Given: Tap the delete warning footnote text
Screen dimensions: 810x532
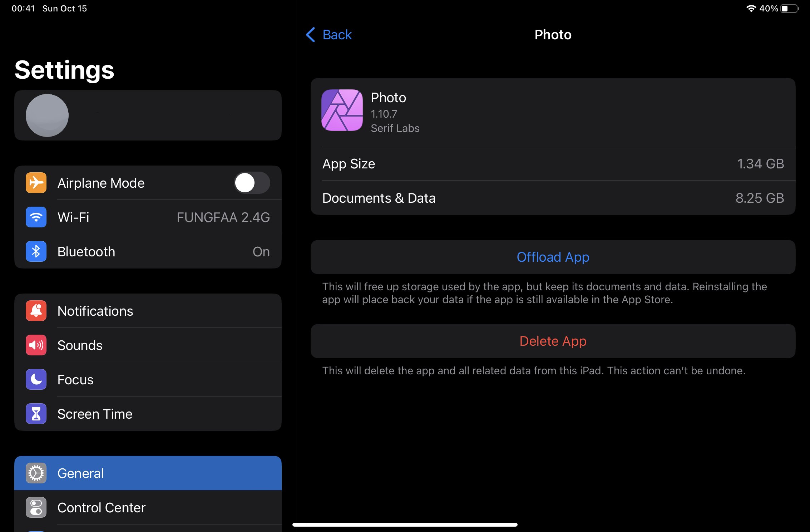Looking at the screenshot, I should coord(534,370).
